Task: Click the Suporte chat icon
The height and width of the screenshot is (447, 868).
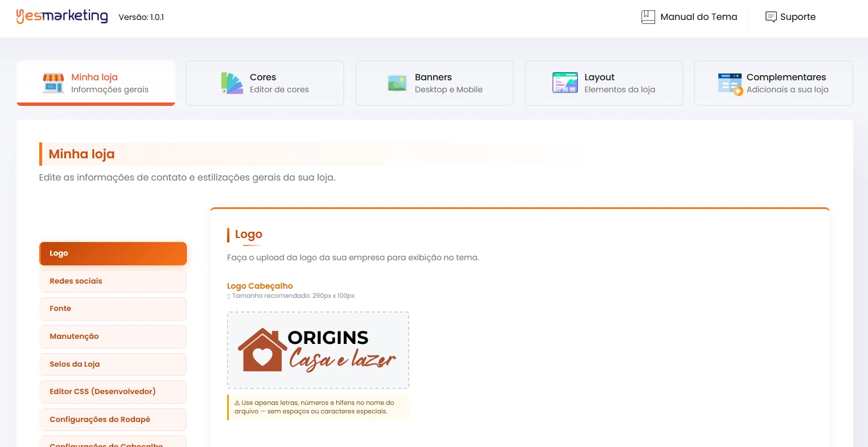Action: click(771, 17)
